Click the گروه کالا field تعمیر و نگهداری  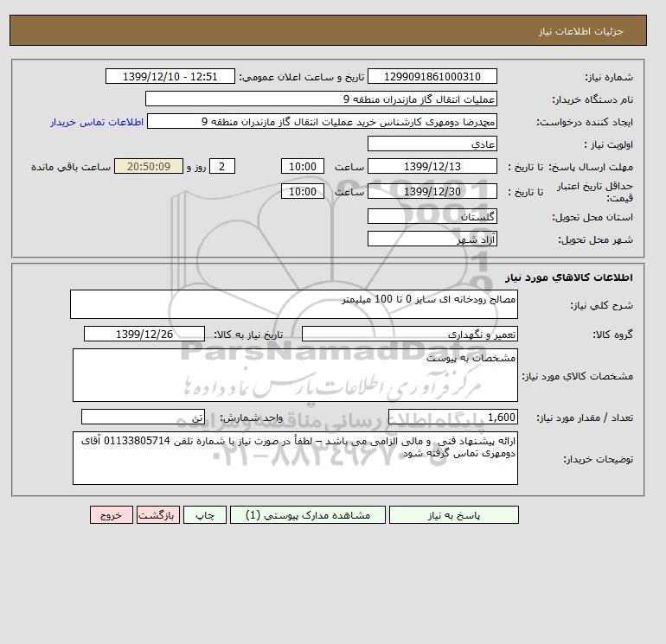pyautogui.click(x=409, y=334)
